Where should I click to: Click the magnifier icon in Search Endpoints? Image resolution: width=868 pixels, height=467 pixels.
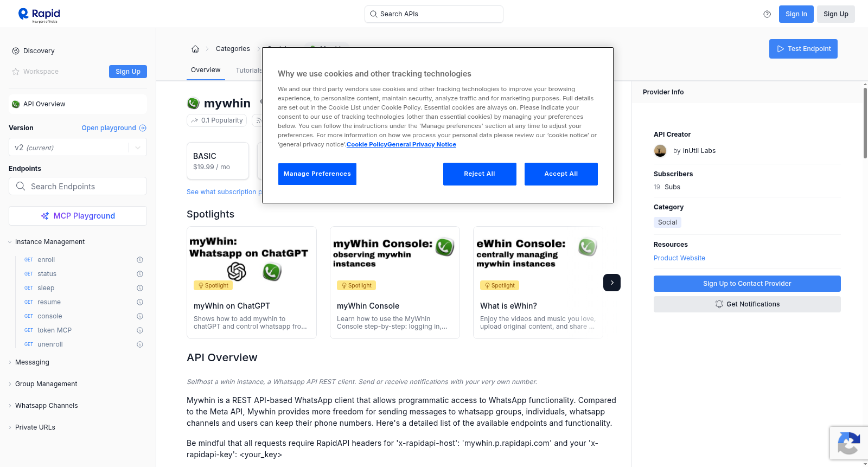coord(21,186)
